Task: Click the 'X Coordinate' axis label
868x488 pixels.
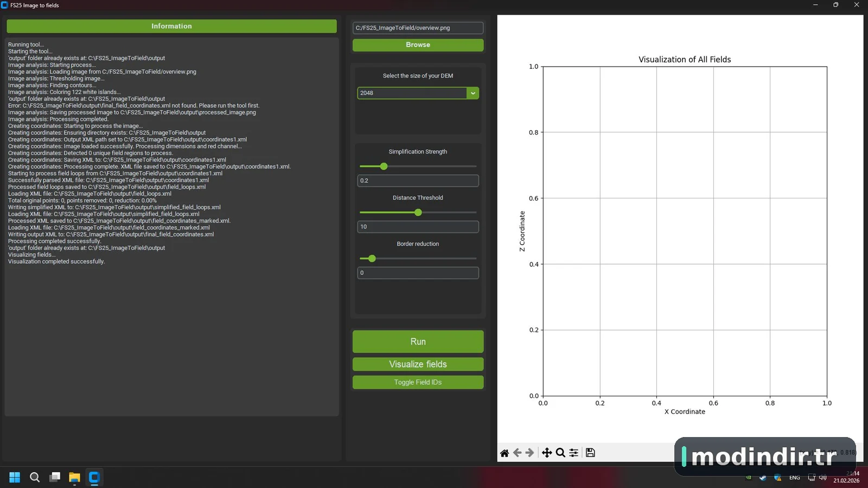Action: [685, 412]
